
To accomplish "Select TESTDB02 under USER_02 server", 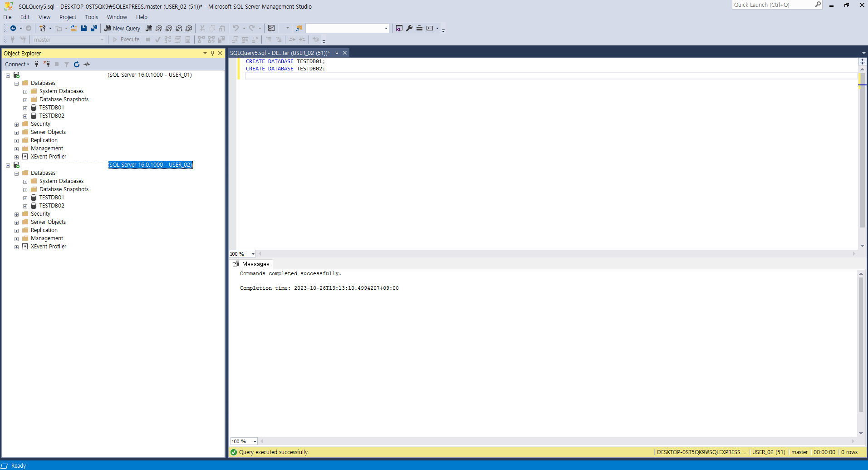I will [52, 206].
